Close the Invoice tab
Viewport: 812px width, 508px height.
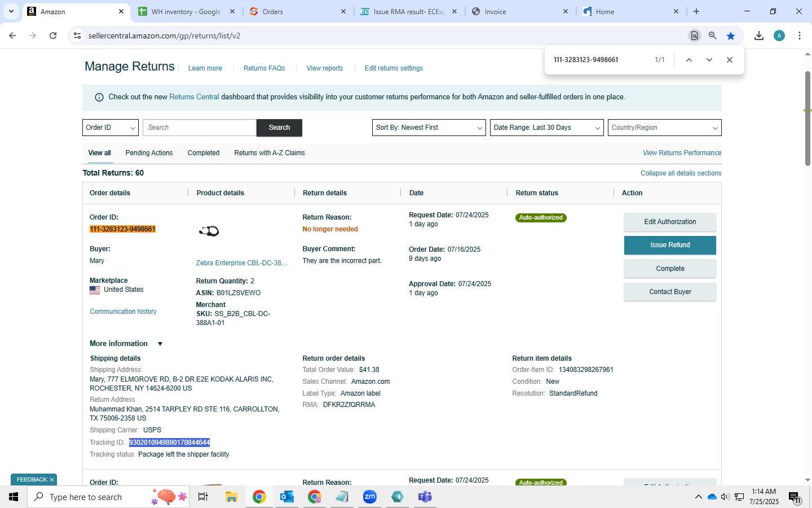coord(566,11)
